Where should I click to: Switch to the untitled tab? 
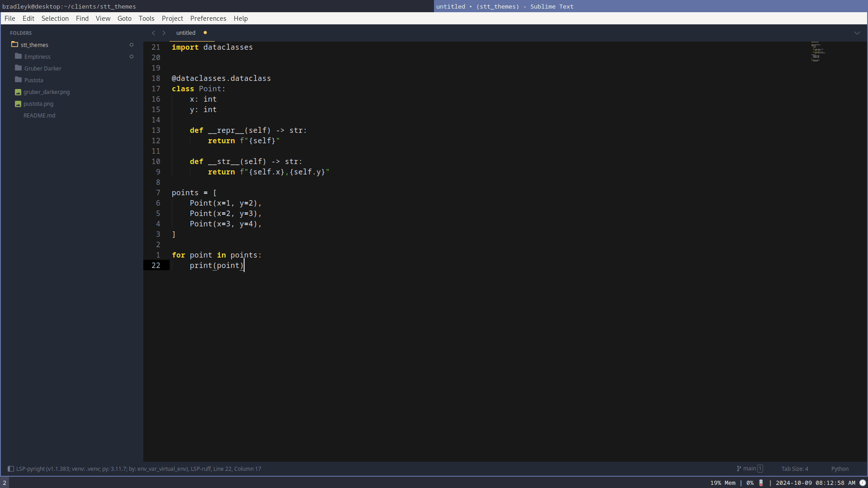(186, 33)
